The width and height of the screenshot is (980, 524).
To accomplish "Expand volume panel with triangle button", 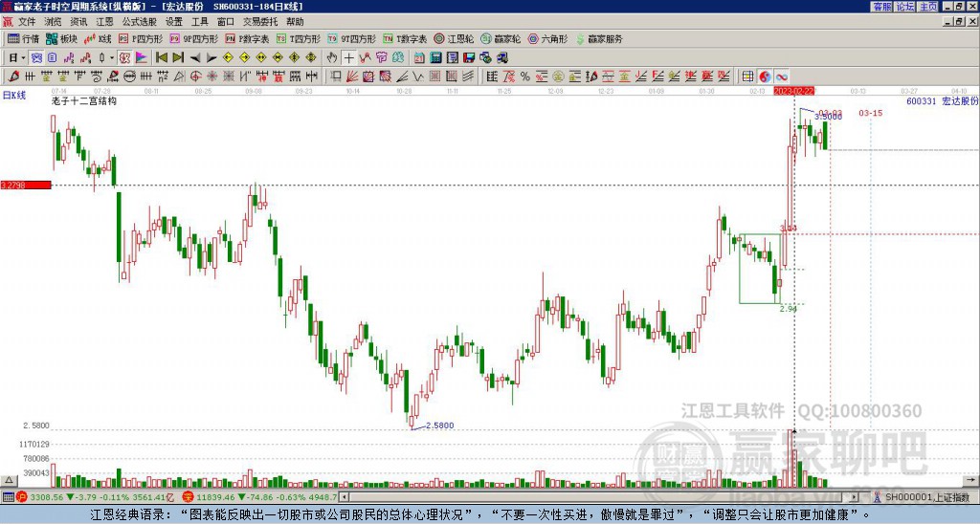I will 9,480.
